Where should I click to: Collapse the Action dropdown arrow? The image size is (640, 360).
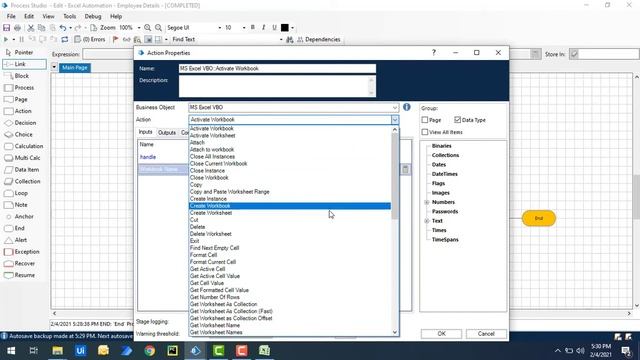395,120
